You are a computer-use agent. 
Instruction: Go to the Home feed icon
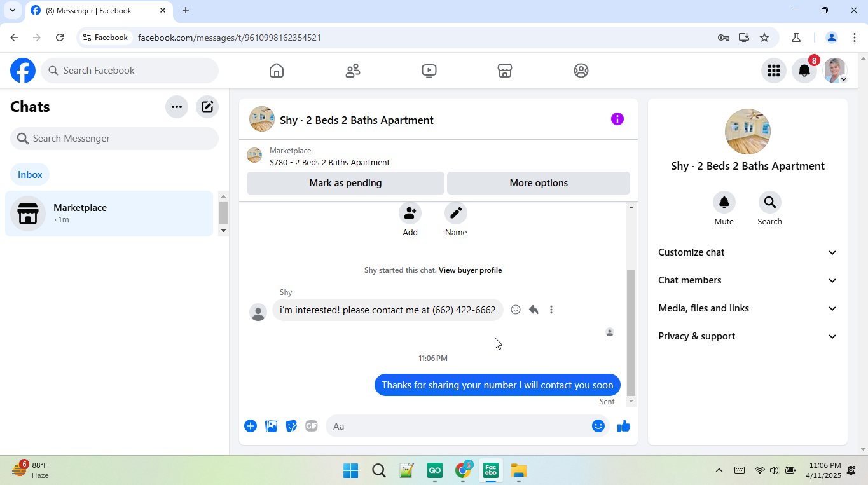pos(276,71)
